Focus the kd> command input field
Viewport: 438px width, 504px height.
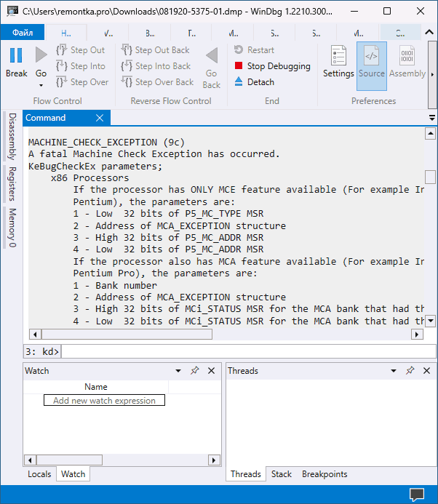click(248, 351)
